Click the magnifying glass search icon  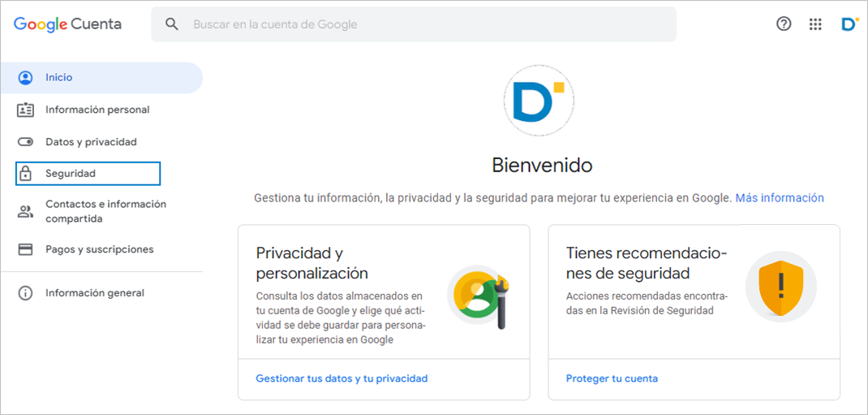point(172,24)
